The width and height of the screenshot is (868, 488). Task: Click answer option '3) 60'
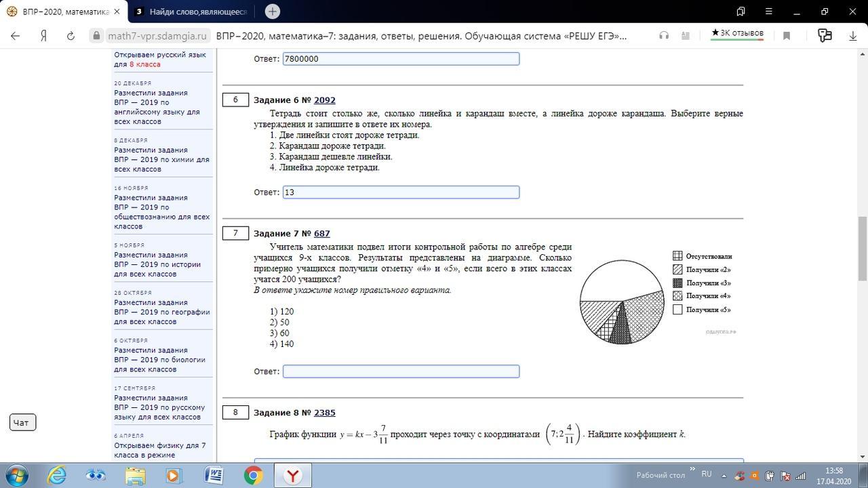point(279,333)
